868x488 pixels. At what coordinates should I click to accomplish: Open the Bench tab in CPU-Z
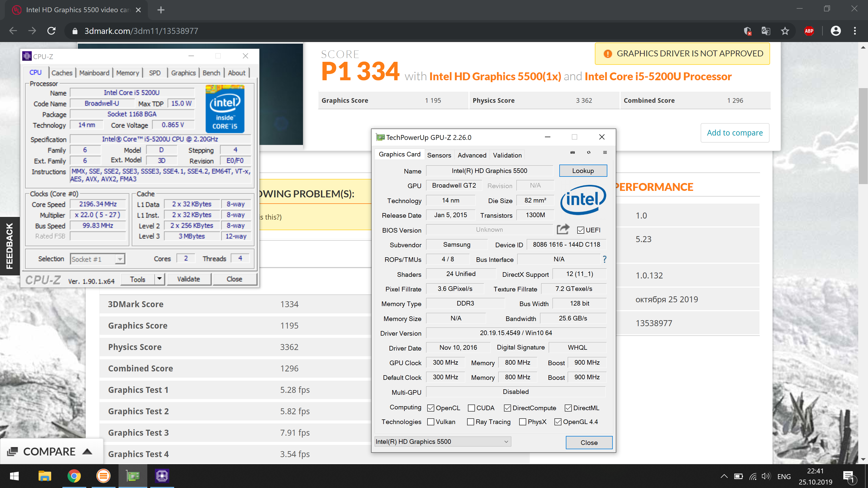pyautogui.click(x=211, y=73)
